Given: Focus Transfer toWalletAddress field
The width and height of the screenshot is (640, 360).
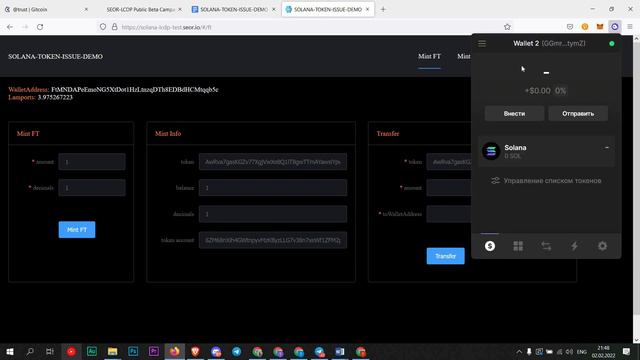Looking at the screenshot, I should pyautogui.click(x=449, y=214).
